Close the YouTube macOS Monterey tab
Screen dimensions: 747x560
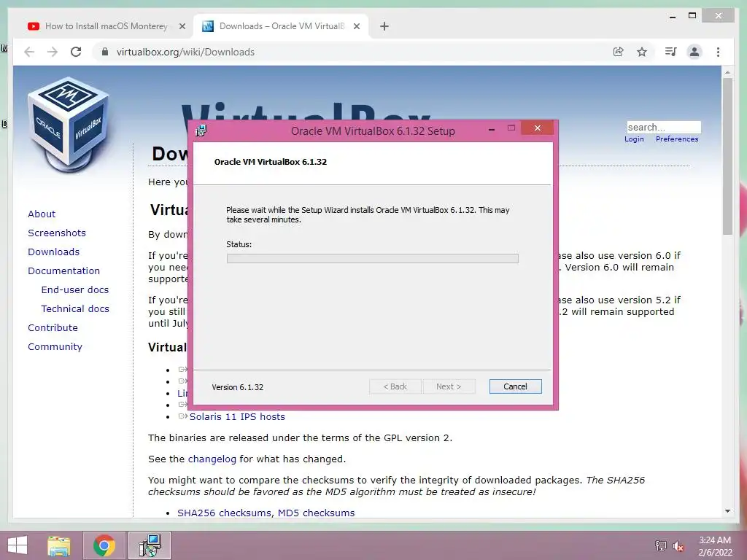(182, 27)
